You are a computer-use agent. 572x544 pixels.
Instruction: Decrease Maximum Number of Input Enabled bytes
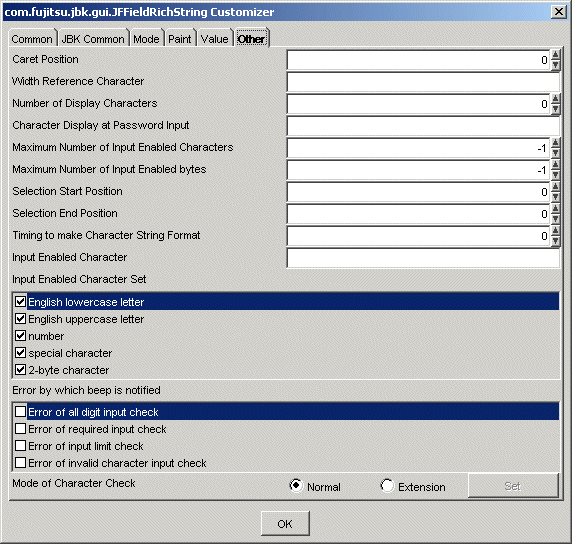(555, 175)
